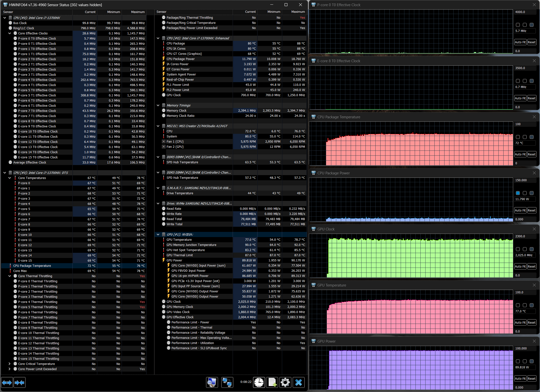Image resolution: width=540 pixels, height=392 pixels.
Task: Click the right Sensor column header
Action: click(161, 12)
